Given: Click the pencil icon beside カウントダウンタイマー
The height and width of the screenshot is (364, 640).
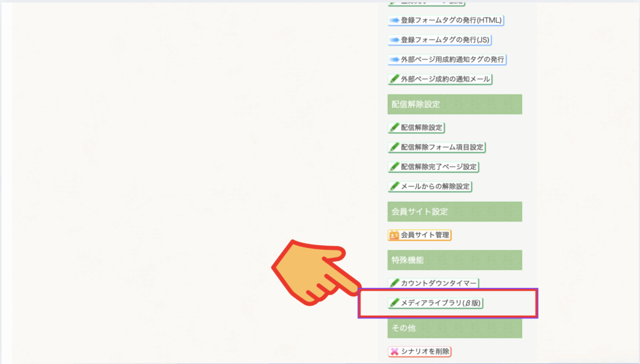Looking at the screenshot, I should click(x=394, y=283).
